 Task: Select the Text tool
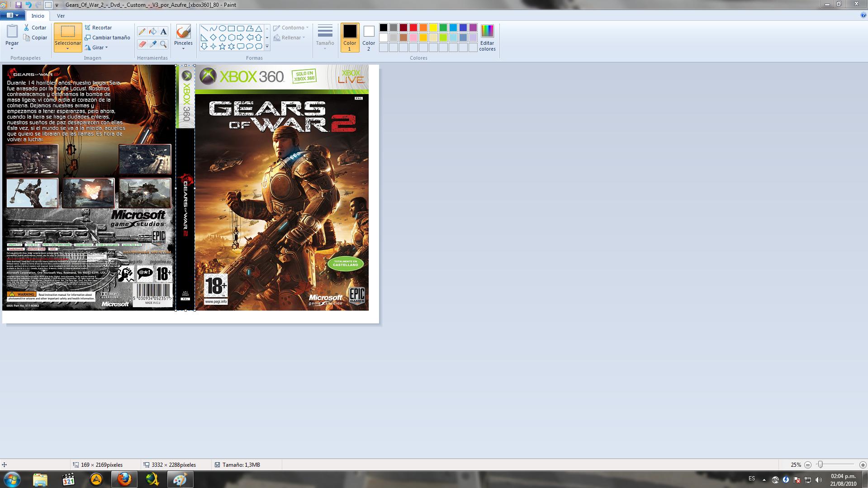pyautogui.click(x=164, y=31)
